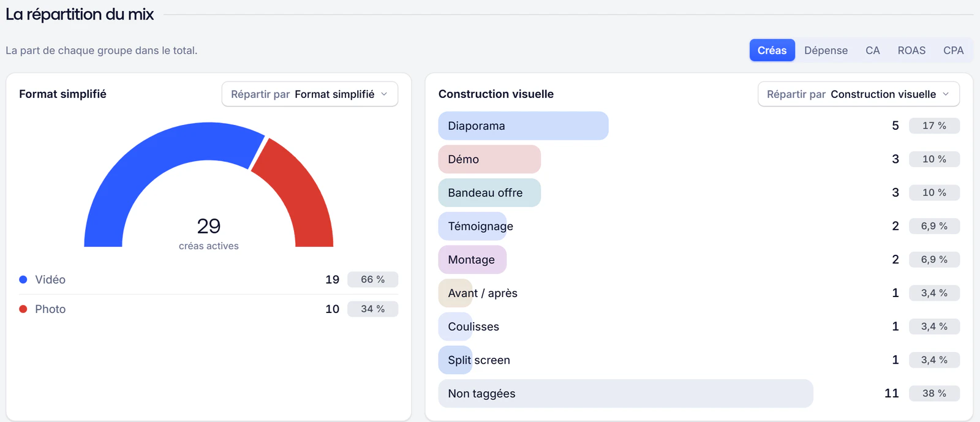
Task: Select the Dépense tab
Action: 826,50
